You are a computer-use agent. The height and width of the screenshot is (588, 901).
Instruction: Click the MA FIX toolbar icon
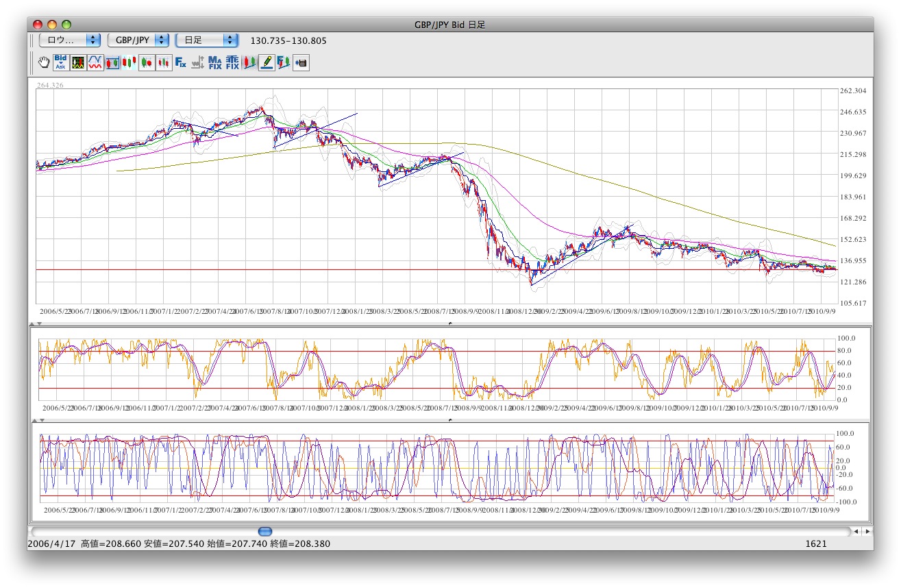[x=215, y=63]
